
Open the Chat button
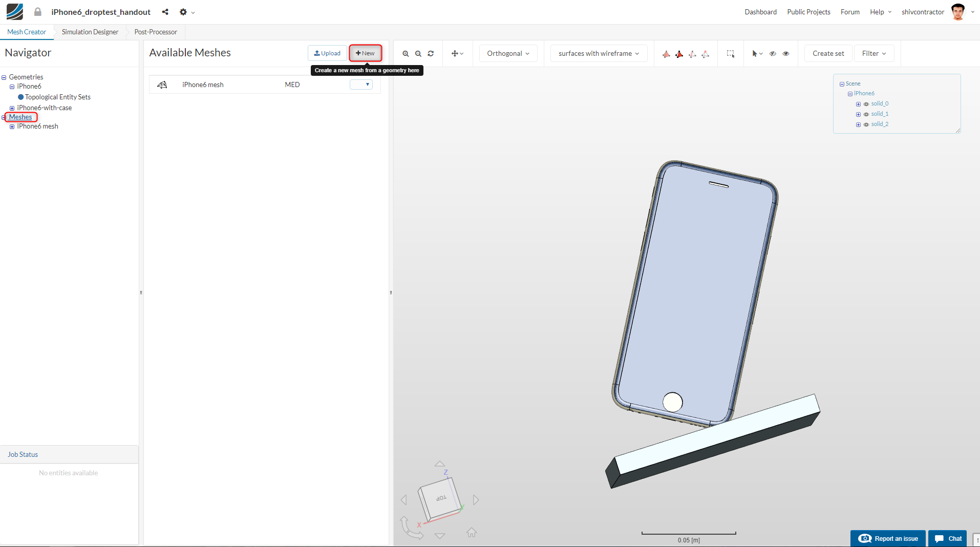pos(948,538)
